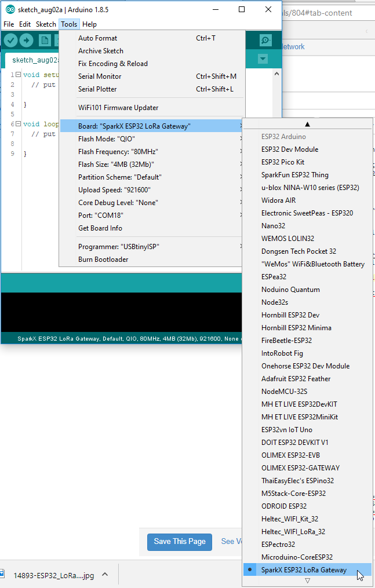Click the New sketch page icon

pos(45,40)
